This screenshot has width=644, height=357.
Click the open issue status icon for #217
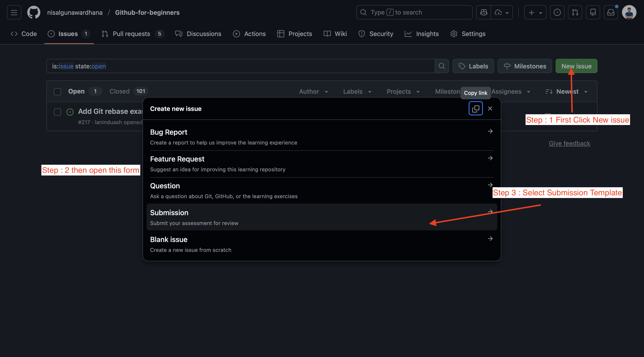coord(70,112)
